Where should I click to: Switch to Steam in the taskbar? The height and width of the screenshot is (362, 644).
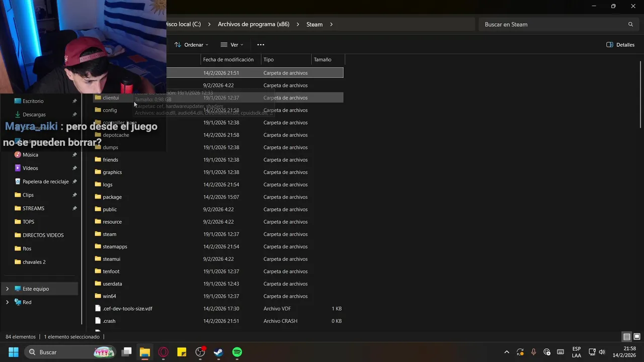tap(218, 352)
